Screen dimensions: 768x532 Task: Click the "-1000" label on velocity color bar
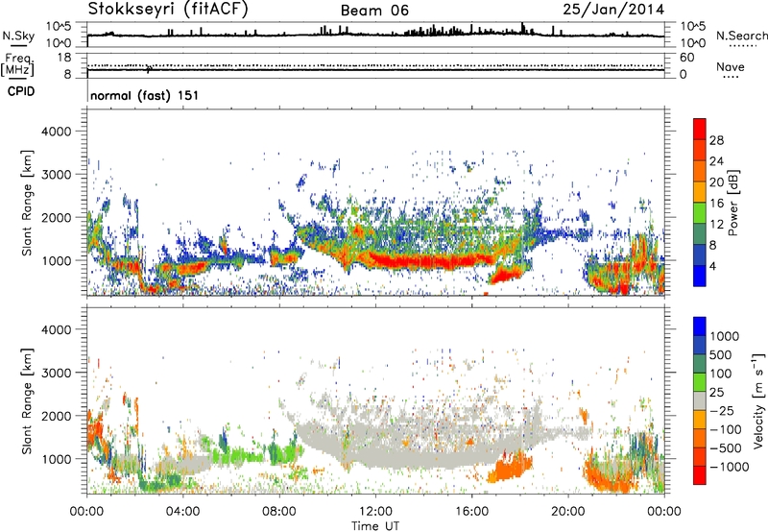point(729,467)
